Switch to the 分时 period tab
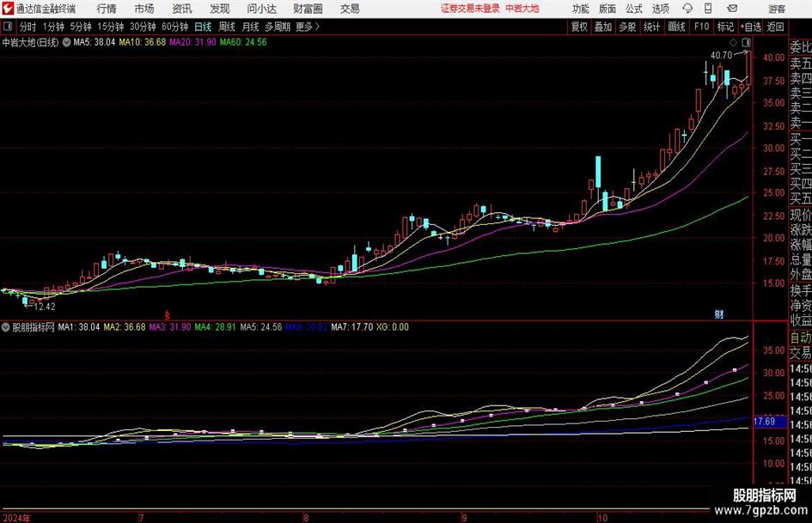 point(28,27)
